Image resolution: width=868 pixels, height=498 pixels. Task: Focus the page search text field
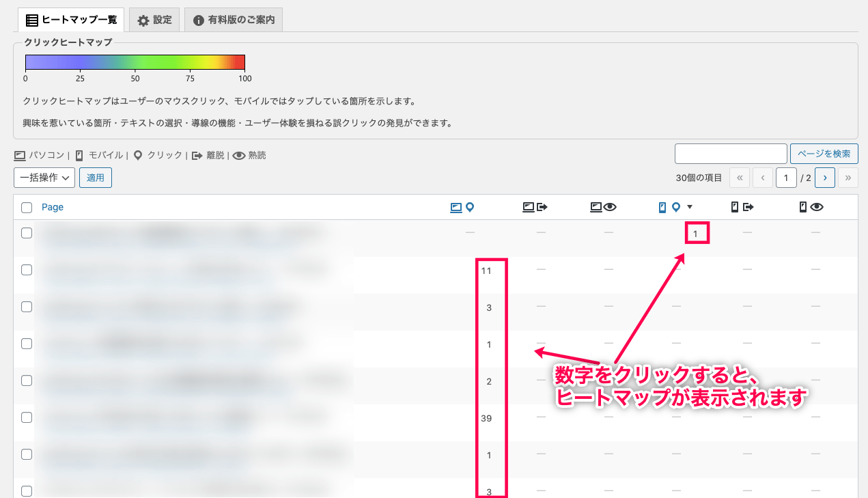731,154
